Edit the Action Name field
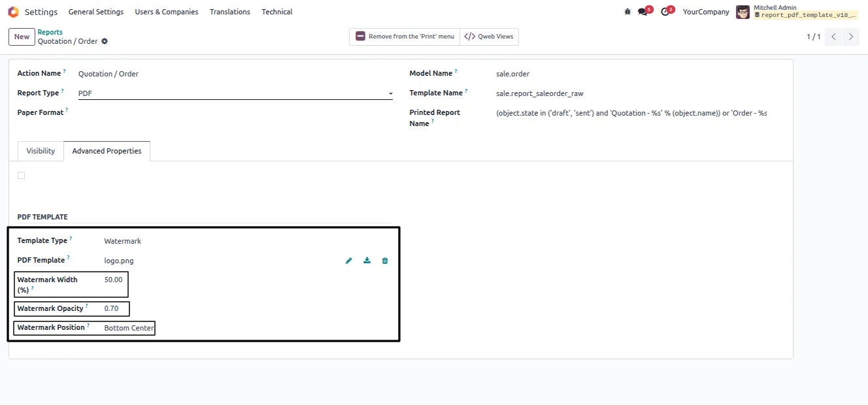868x405 pixels. pos(235,74)
